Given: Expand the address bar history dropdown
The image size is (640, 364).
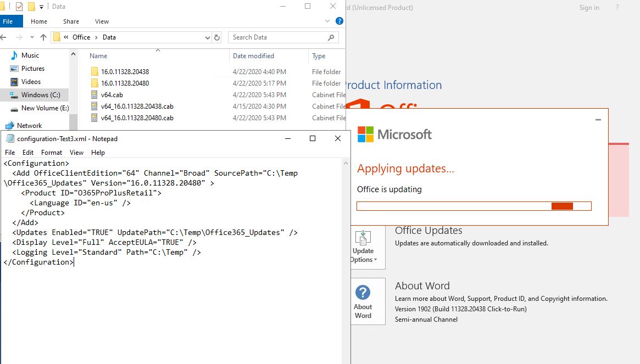Looking at the screenshot, I should (207, 37).
